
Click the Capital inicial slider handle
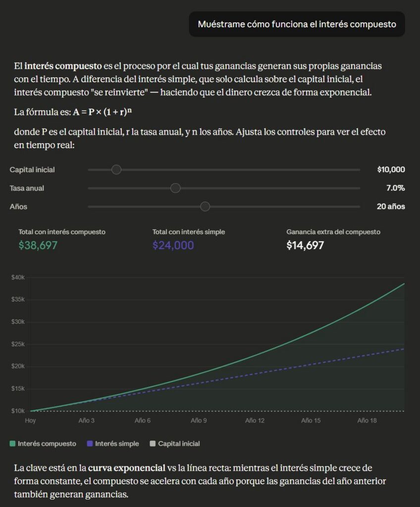116,170
